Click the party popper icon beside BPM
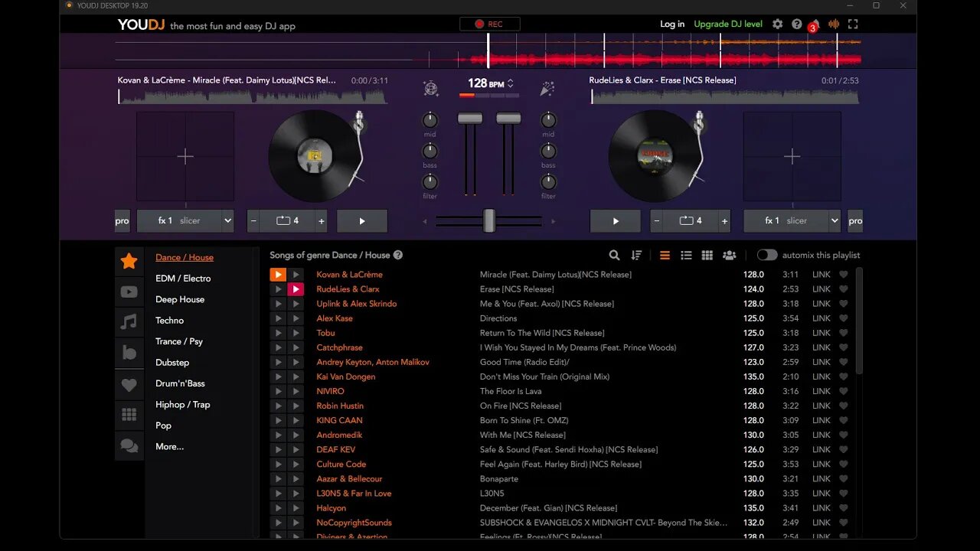The width and height of the screenshot is (980, 551). click(547, 89)
